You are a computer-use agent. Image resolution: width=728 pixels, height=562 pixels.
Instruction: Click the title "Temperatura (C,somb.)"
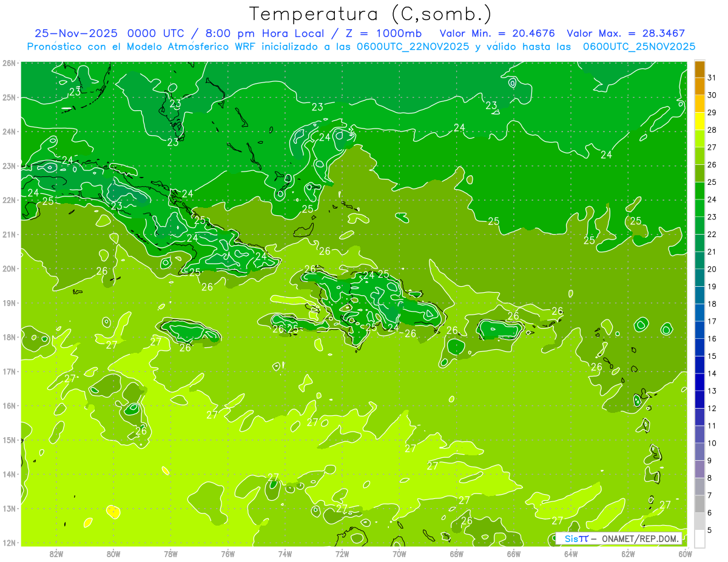[x=370, y=14]
